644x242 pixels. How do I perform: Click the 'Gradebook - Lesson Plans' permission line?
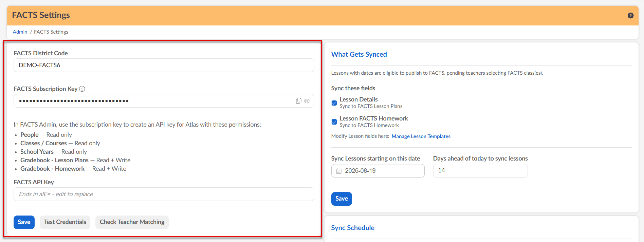[75, 160]
